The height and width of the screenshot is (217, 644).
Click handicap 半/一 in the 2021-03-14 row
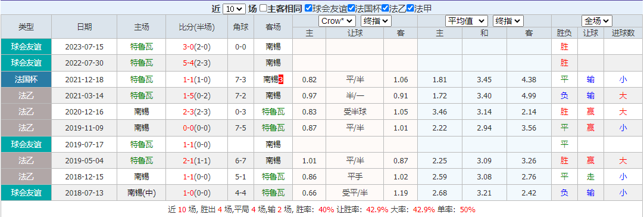click(355, 95)
